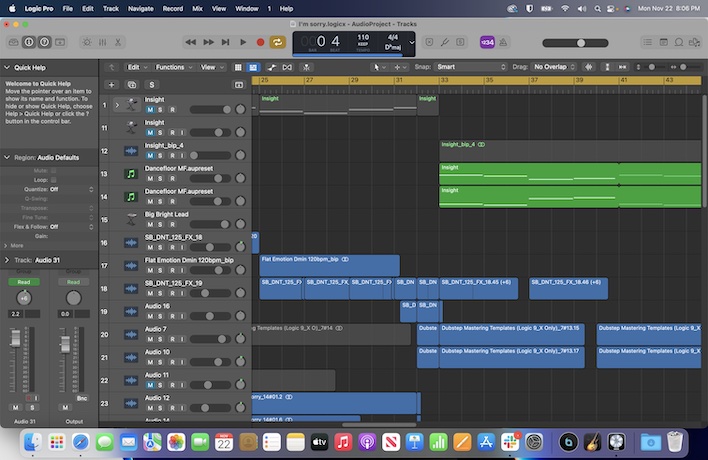
Task: Tick the Loop checkbox in Region inspector
Action: click(x=54, y=180)
